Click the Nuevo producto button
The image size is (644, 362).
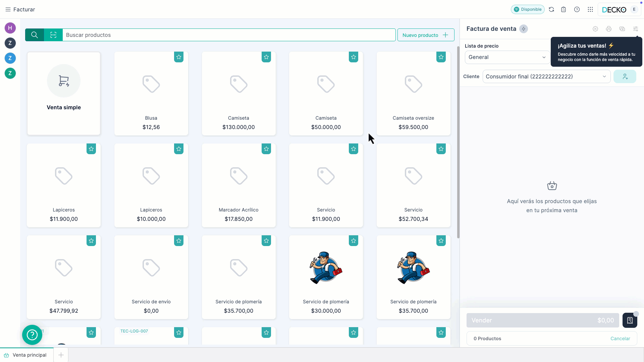(x=426, y=35)
